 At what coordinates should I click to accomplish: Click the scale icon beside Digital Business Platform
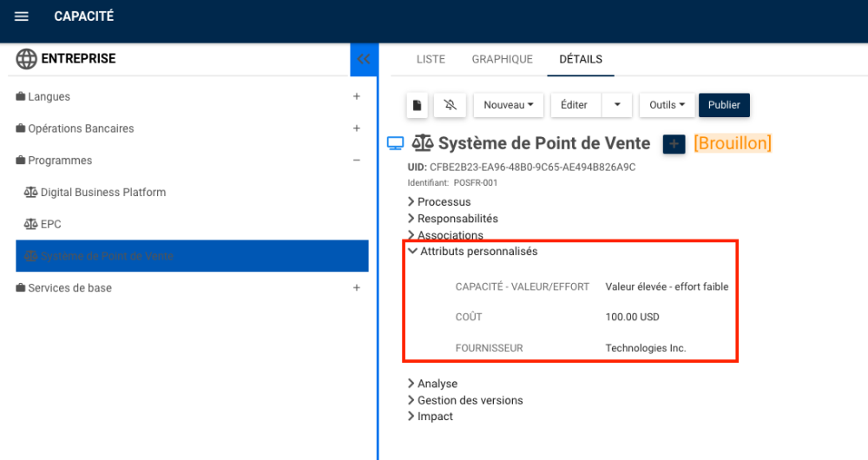(x=31, y=192)
